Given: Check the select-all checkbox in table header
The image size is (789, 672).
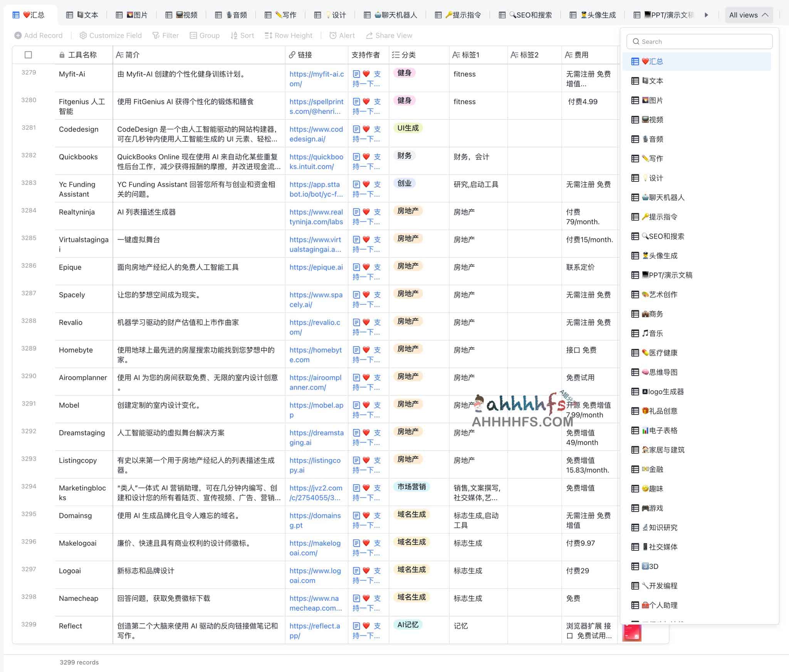Looking at the screenshot, I should click(29, 55).
